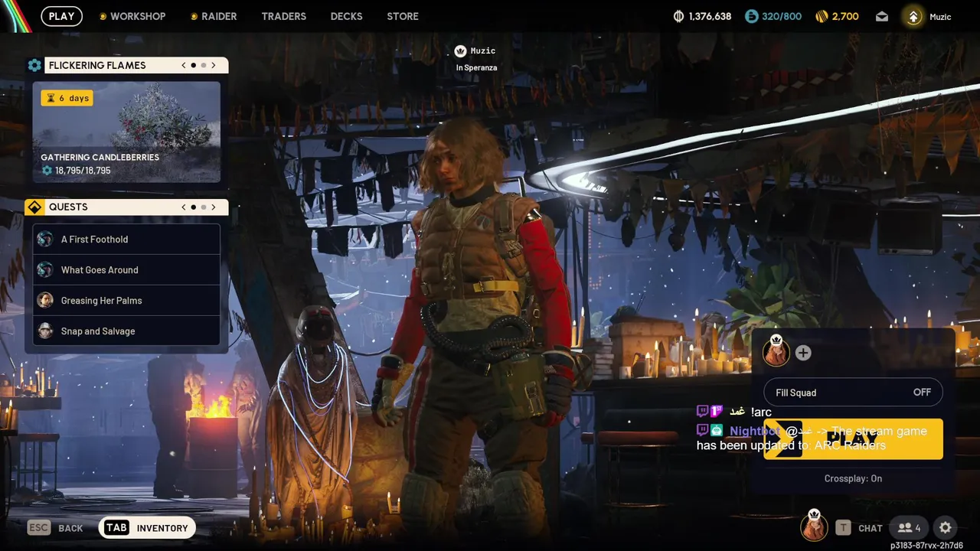Click squad leader avatar in party panel
Image resolution: width=980 pixels, height=551 pixels.
776,352
